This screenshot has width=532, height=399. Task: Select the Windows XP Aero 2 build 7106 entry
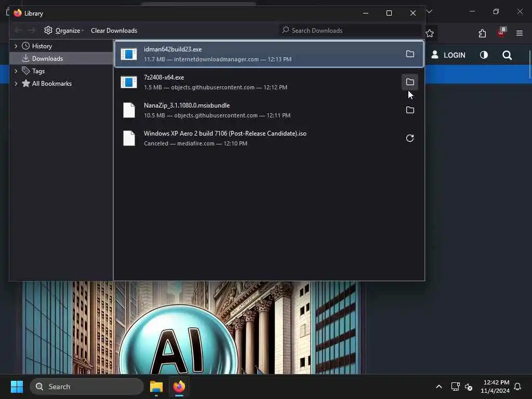tap(269, 138)
